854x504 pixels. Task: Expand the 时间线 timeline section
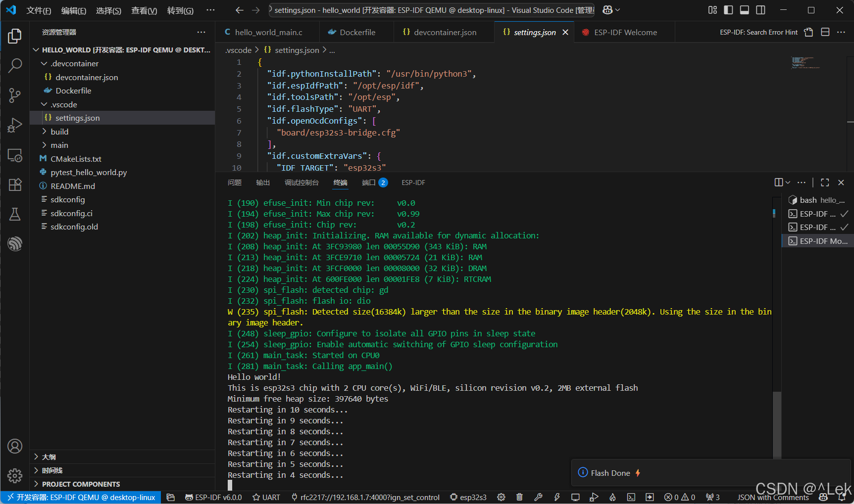pyautogui.click(x=36, y=470)
